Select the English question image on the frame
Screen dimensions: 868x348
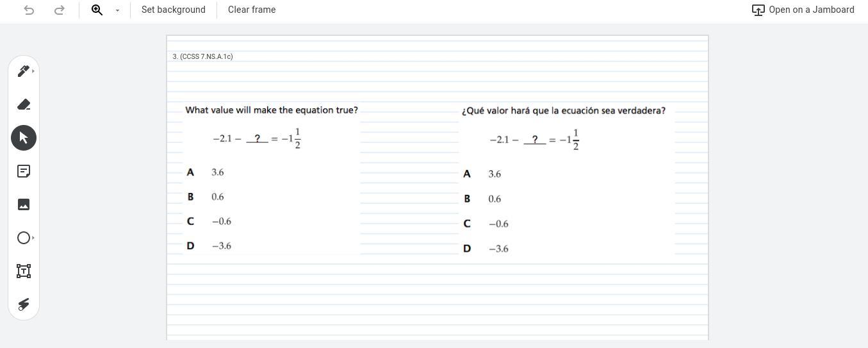272,178
